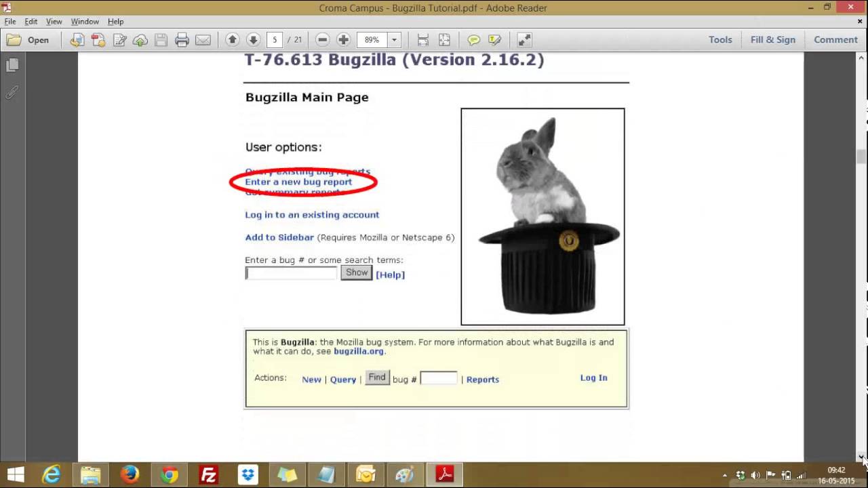
Task: Launch Firefox from taskbar
Action: coord(130,474)
